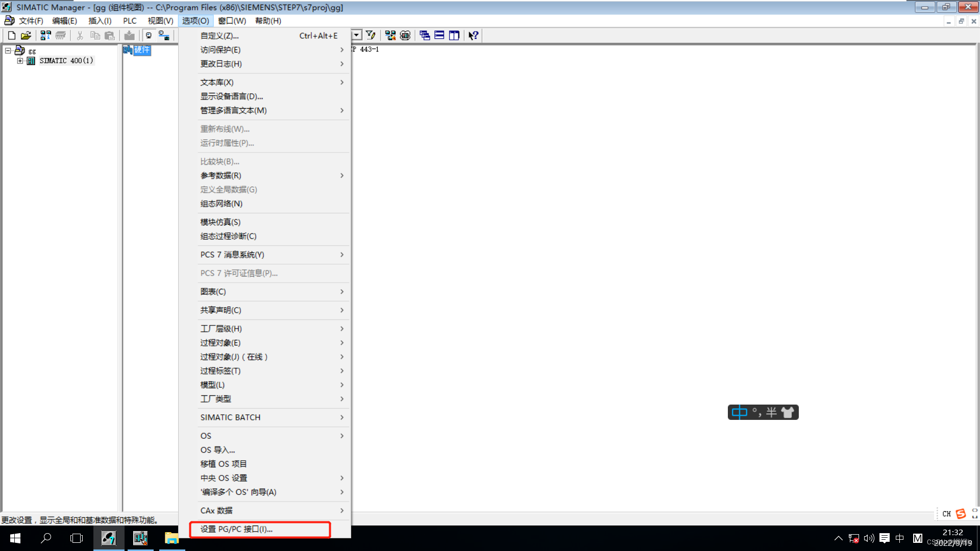
Task: Click the shirt skin icon on IME bar
Action: coord(788,412)
